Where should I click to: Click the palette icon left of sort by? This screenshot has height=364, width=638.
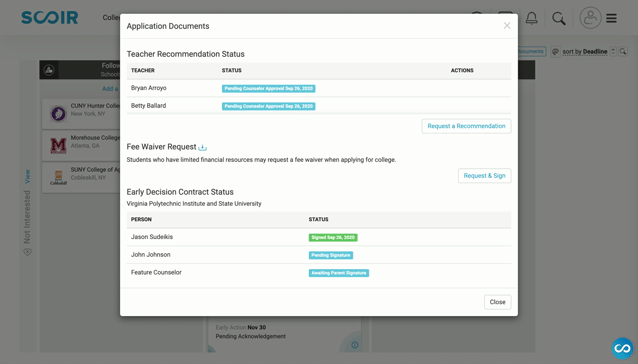click(555, 52)
